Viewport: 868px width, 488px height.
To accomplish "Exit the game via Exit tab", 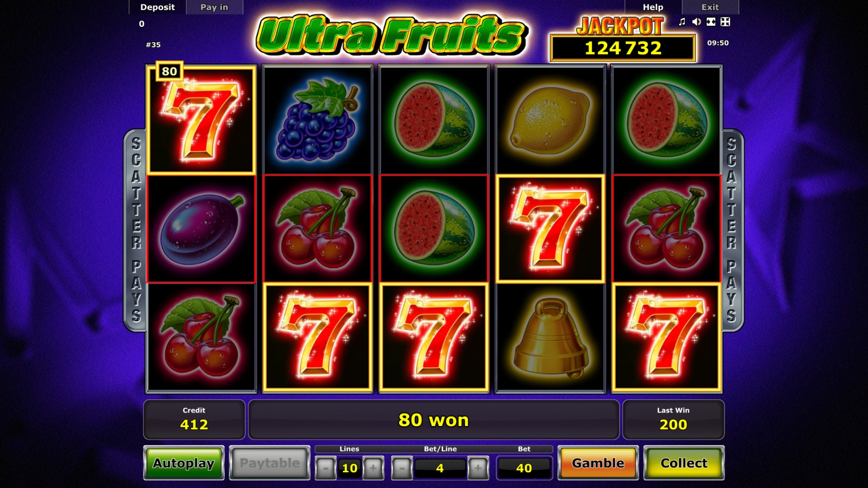I will (710, 7).
